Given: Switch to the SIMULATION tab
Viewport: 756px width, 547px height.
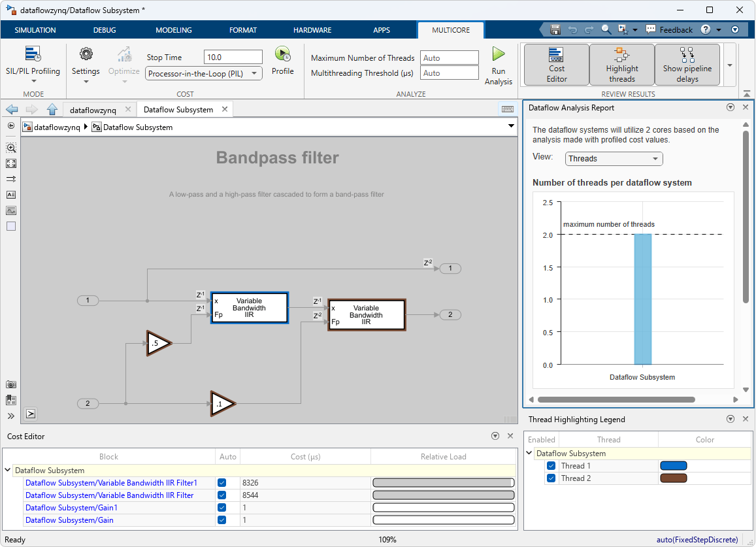Looking at the screenshot, I should (35, 30).
